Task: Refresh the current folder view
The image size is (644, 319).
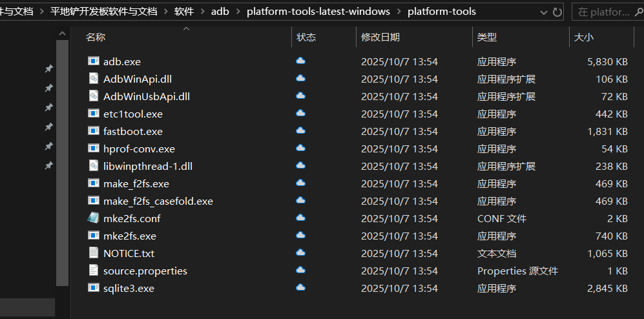Action: coord(557,12)
